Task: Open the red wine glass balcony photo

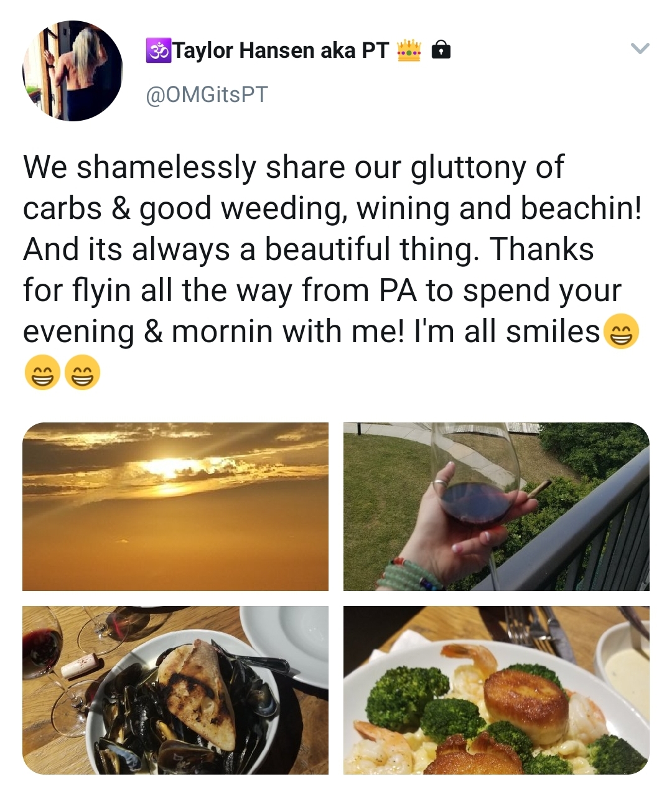Action: tap(496, 506)
